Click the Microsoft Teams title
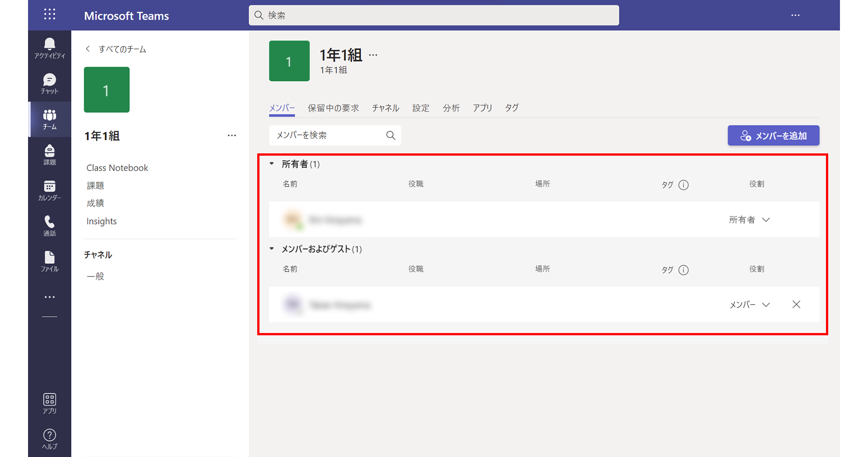This screenshot has width=868, height=457. (x=127, y=16)
